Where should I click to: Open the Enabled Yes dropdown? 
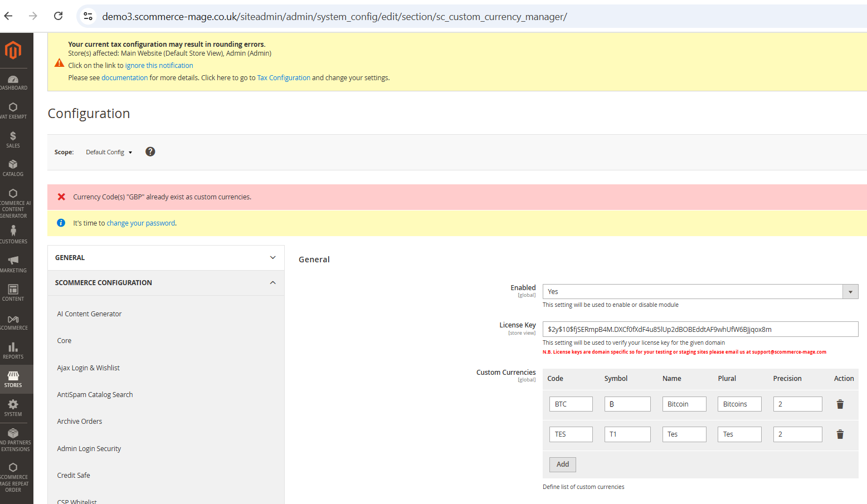[700, 292]
